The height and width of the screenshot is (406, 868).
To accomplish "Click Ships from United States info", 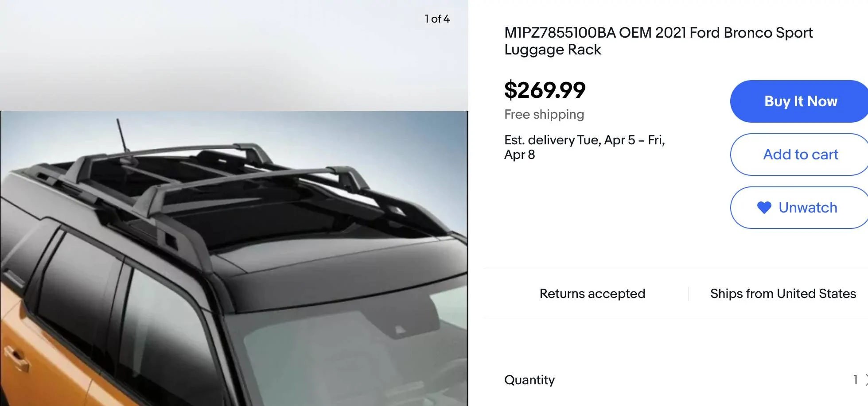I will 782,294.
